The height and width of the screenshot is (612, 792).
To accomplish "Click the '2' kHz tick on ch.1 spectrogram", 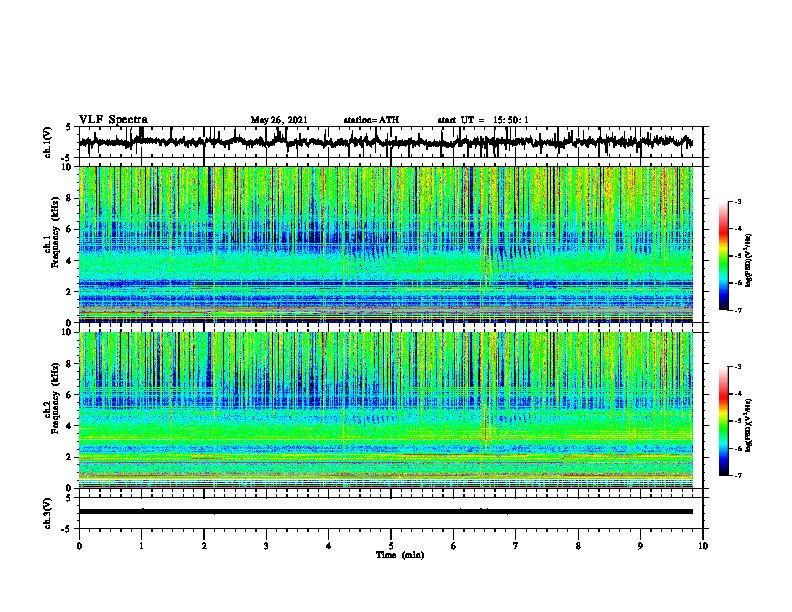I will (71, 292).
